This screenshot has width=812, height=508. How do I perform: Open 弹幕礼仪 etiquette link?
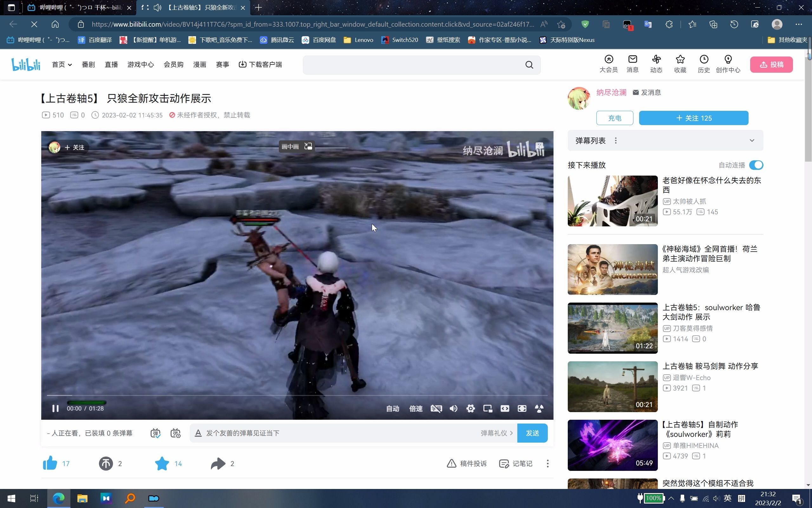(x=497, y=433)
